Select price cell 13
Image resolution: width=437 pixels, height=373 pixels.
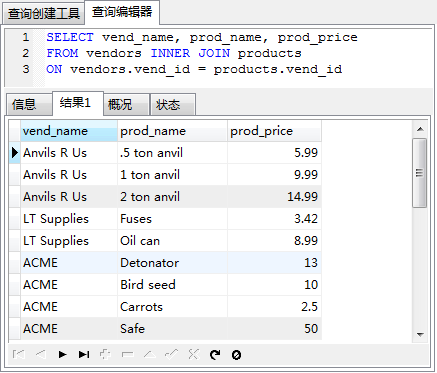(274, 263)
